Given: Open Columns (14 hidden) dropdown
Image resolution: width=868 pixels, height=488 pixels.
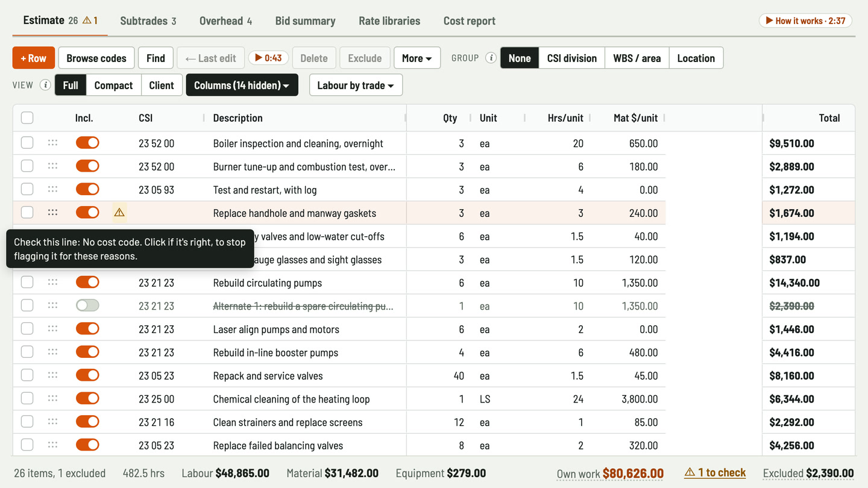Looking at the screenshot, I should point(242,85).
